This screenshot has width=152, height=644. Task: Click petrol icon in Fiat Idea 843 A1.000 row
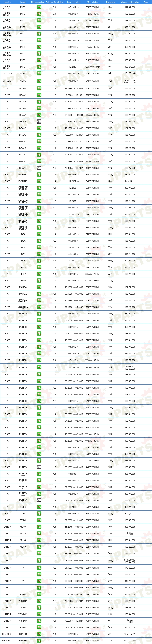click(39, 254)
